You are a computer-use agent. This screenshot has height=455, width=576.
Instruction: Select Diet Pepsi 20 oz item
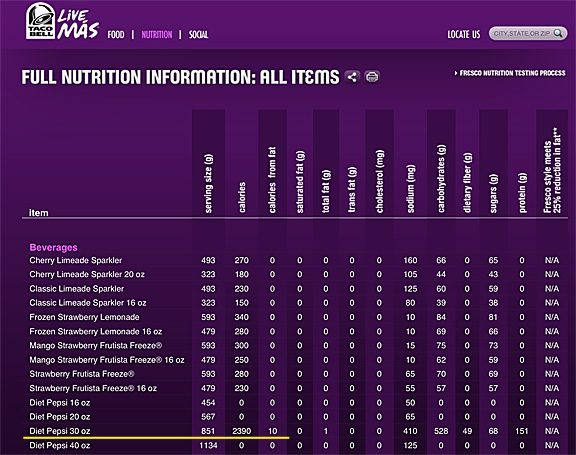[60, 417]
